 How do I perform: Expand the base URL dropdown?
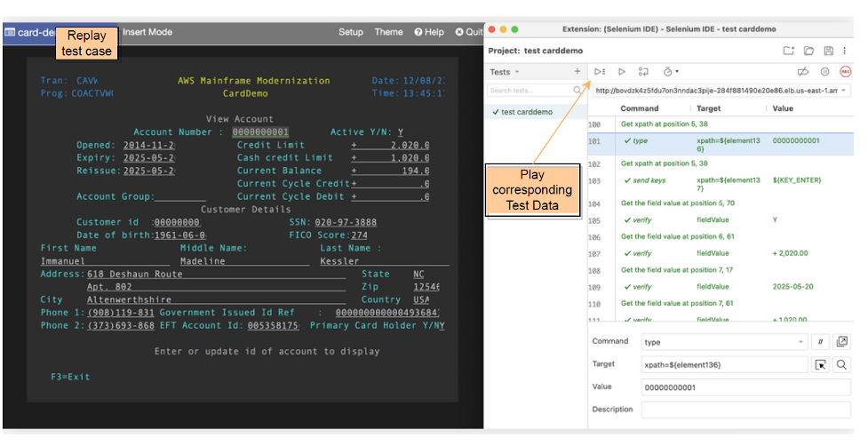pos(842,91)
